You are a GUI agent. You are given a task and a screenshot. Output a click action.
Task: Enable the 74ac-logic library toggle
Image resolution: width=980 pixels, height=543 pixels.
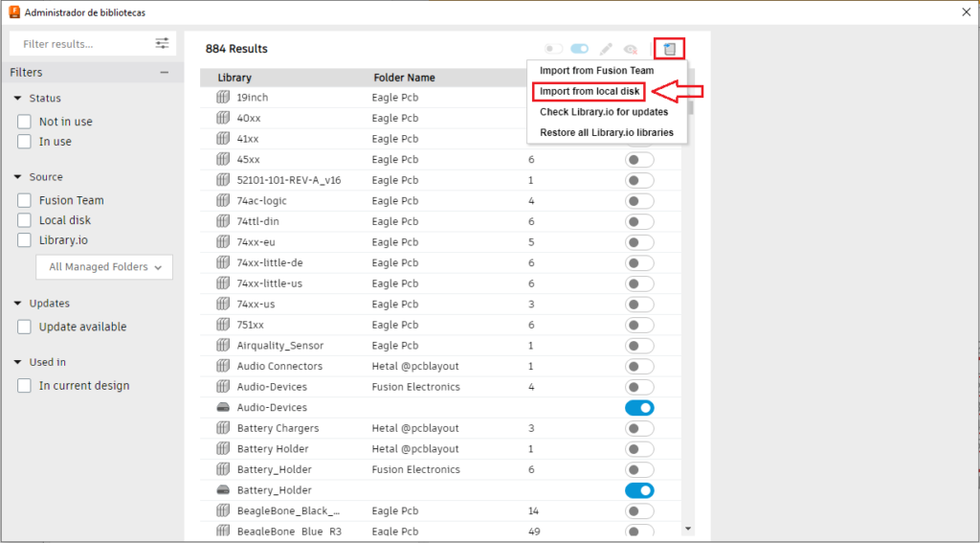[639, 201]
